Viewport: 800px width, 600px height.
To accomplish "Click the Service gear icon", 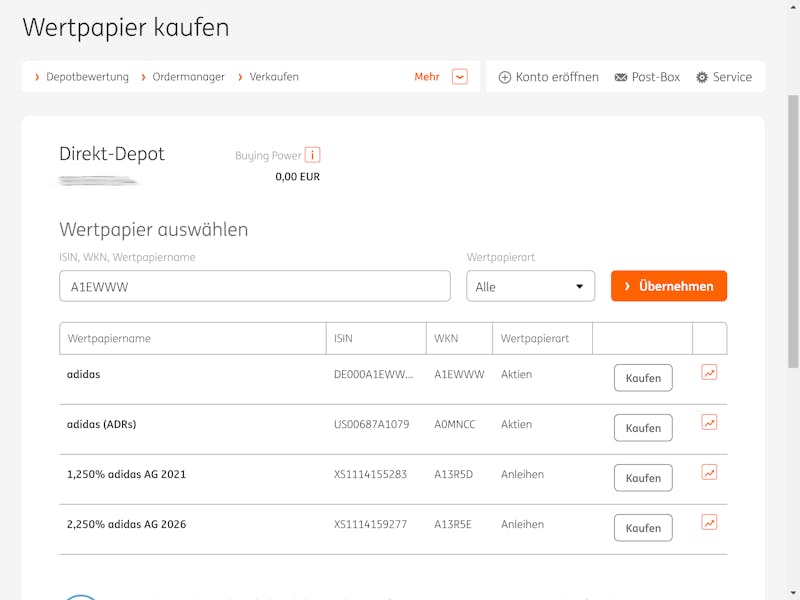I will pyautogui.click(x=702, y=77).
